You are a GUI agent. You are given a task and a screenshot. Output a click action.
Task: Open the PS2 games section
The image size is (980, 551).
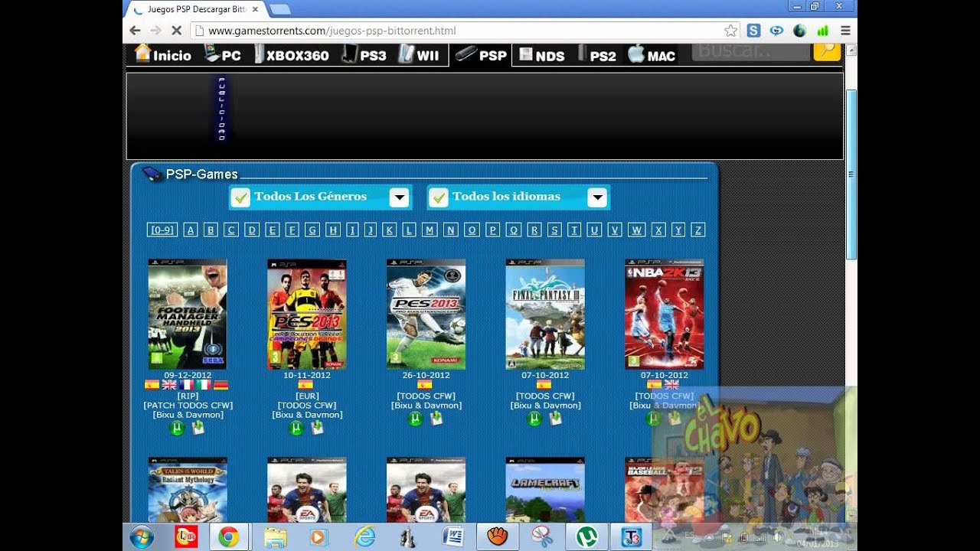pyautogui.click(x=597, y=55)
